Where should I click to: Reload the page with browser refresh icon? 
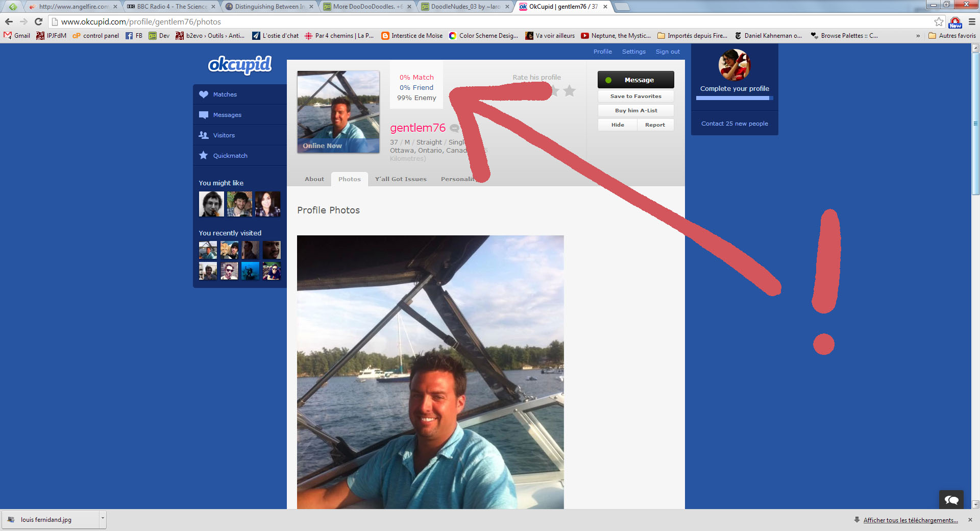coord(38,21)
